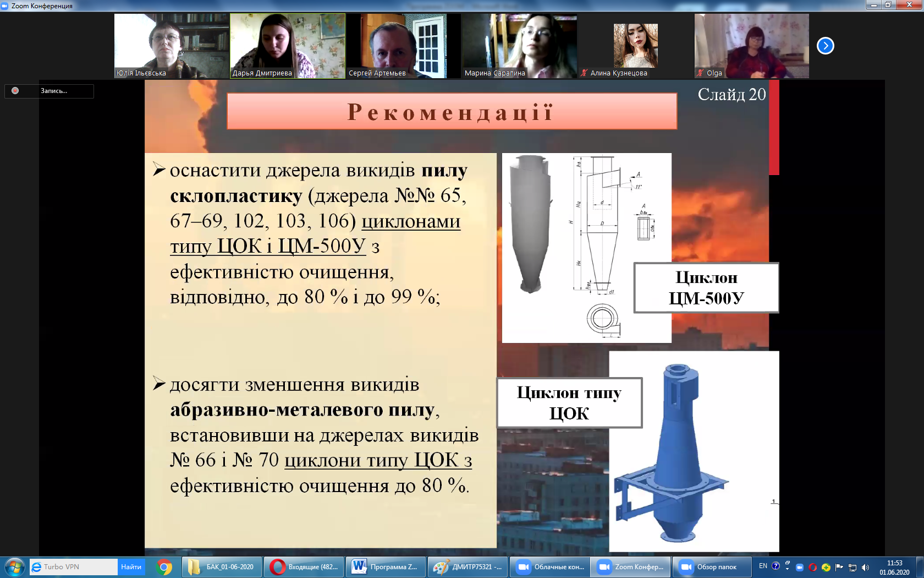The width and height of the screenshot is (924, 578).
Task: Click the EN language indicator in tray
Action: [x=763, y=566]
